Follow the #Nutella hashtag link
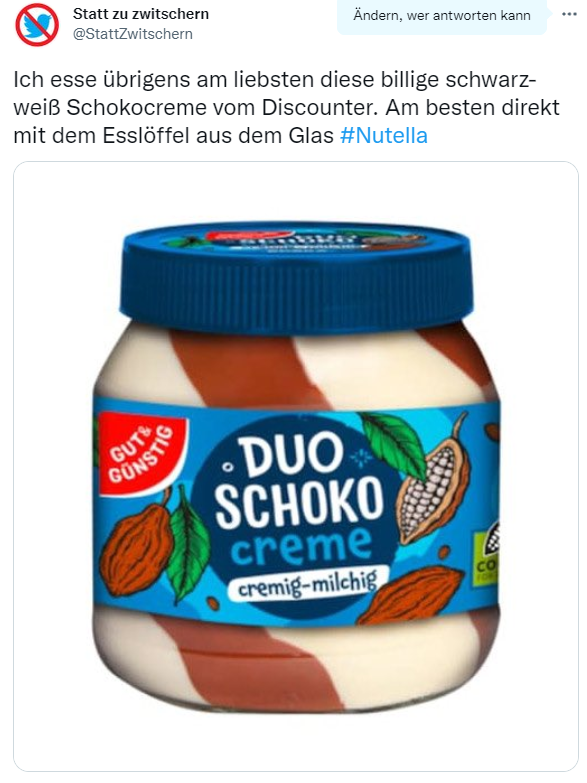This screenshot has width=587, height=783. 384,135
